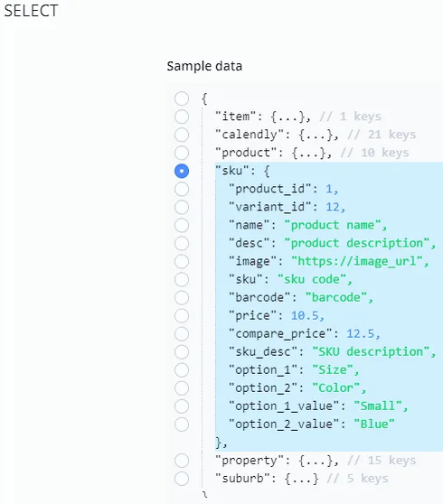Select radio beside "barcode" field
This screenshot has width=443, height=504.
(x=182, y=297)
